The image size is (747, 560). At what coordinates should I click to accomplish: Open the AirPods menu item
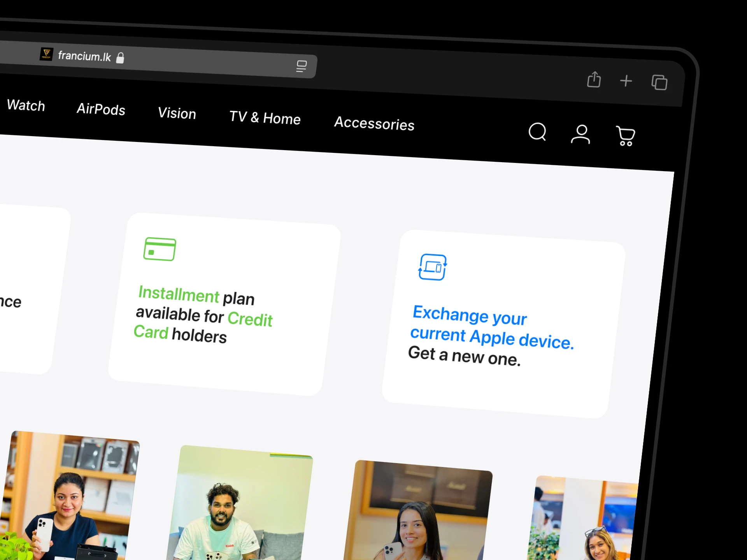[x=101, y=109]
